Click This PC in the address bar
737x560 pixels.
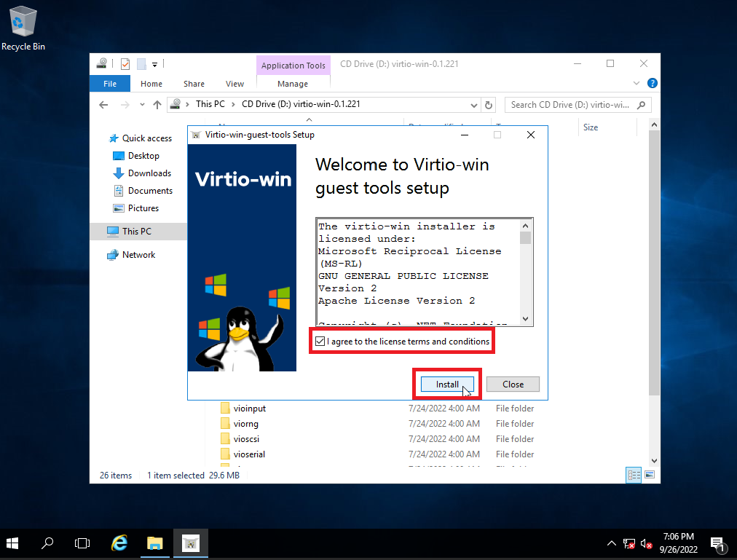point(210,104)
